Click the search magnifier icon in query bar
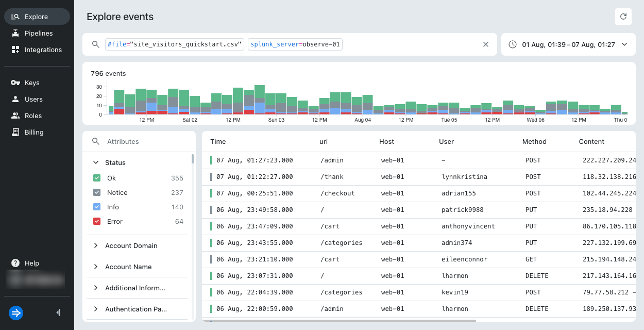Screen dimensions: 644x330 click(x=95, y=44)
